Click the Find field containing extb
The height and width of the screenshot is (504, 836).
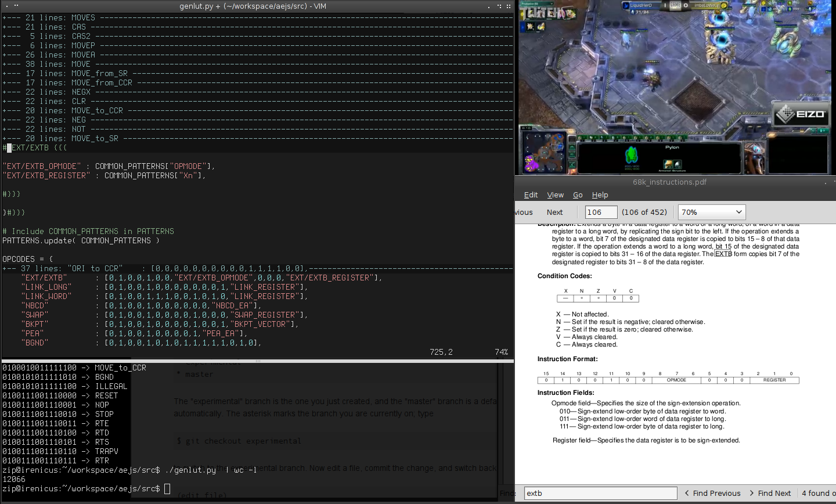click(600, 493)
